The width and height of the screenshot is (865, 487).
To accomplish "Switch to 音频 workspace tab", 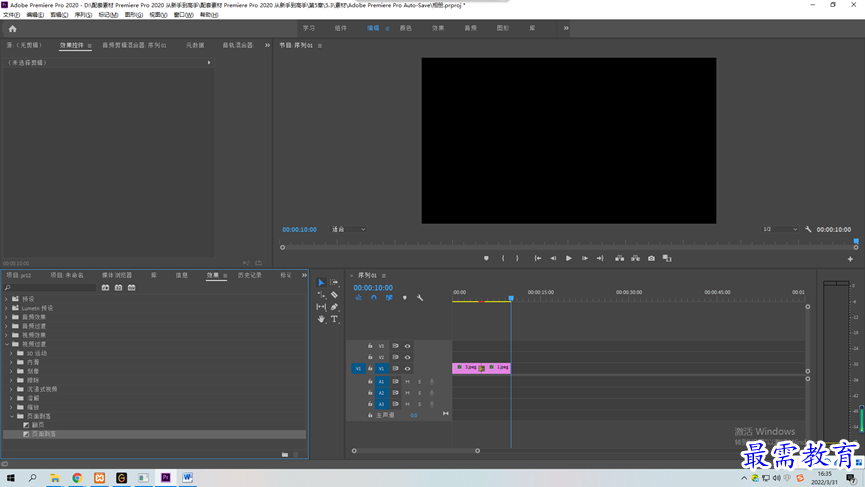I will click(x=470, y=28).
